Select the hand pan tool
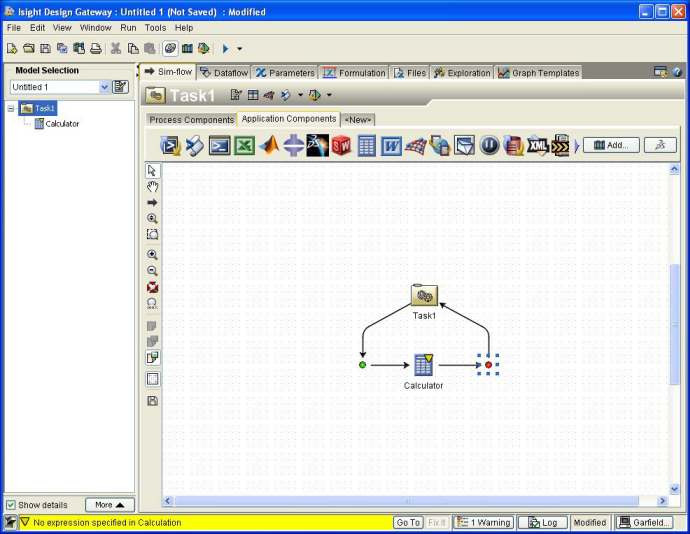Viewport: 690px width, 534px height. point(152,187)
